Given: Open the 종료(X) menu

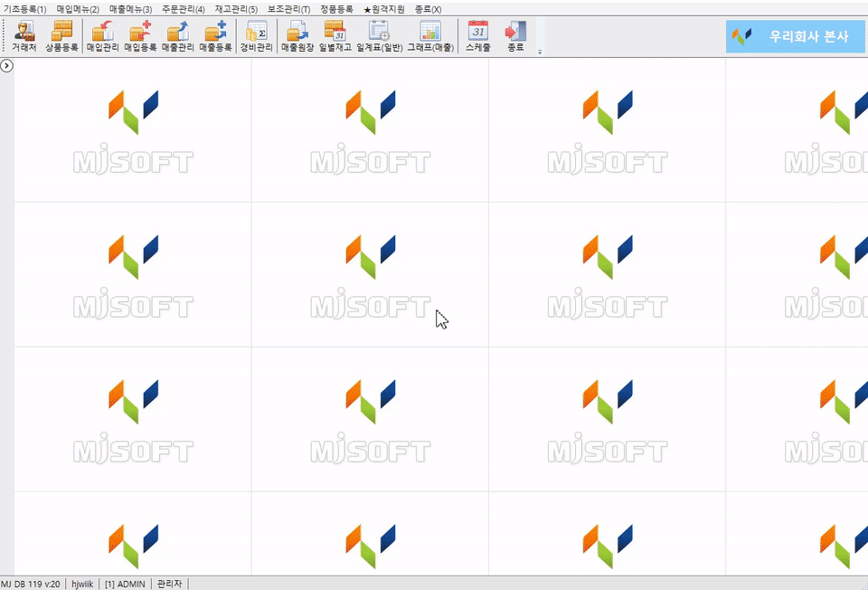Looking at the screenshot, I should (428, 9).
